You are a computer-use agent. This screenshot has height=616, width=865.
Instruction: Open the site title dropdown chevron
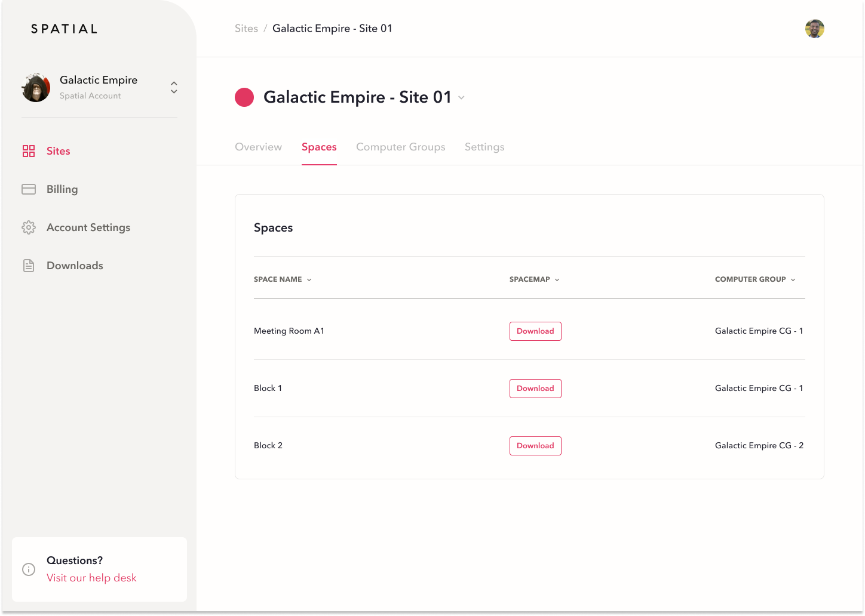pos(461,98)
